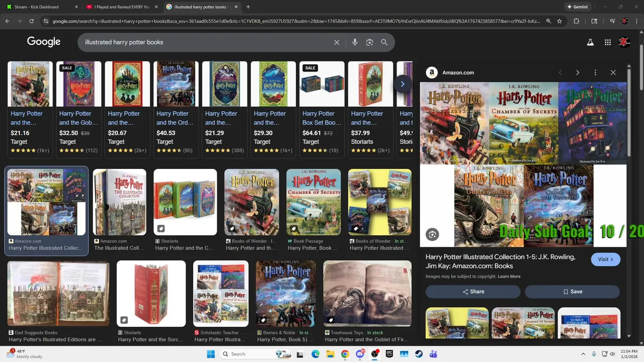Open the Chrome extensions puzzle icon
Screen dimensions: 644x362
(x=577, y=21)
